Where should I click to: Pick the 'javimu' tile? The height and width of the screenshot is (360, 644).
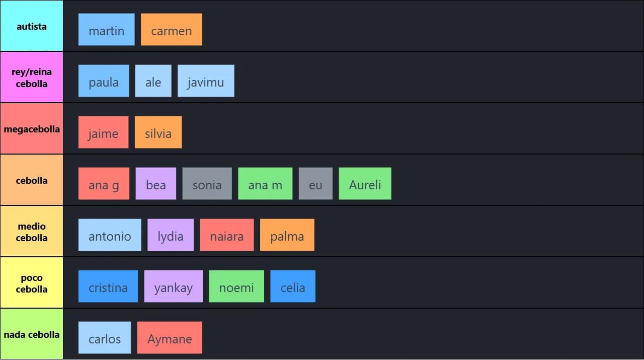[206, 81]
